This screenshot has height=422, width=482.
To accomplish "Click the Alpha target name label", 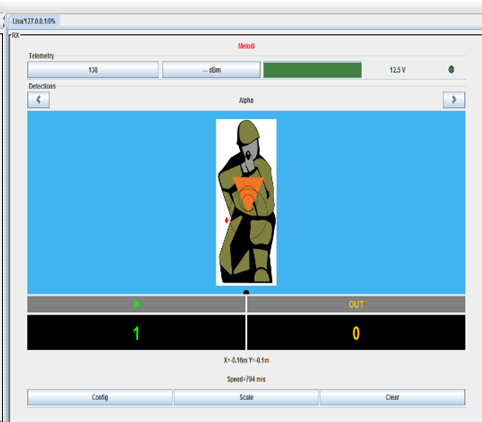I will (x=246, y=100).
